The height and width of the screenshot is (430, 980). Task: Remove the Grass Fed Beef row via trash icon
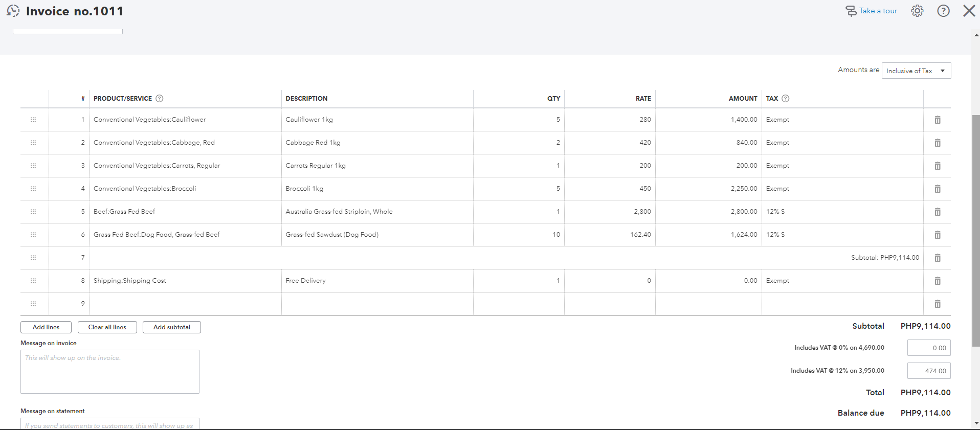pyautogui.click(x=937, y=212)
